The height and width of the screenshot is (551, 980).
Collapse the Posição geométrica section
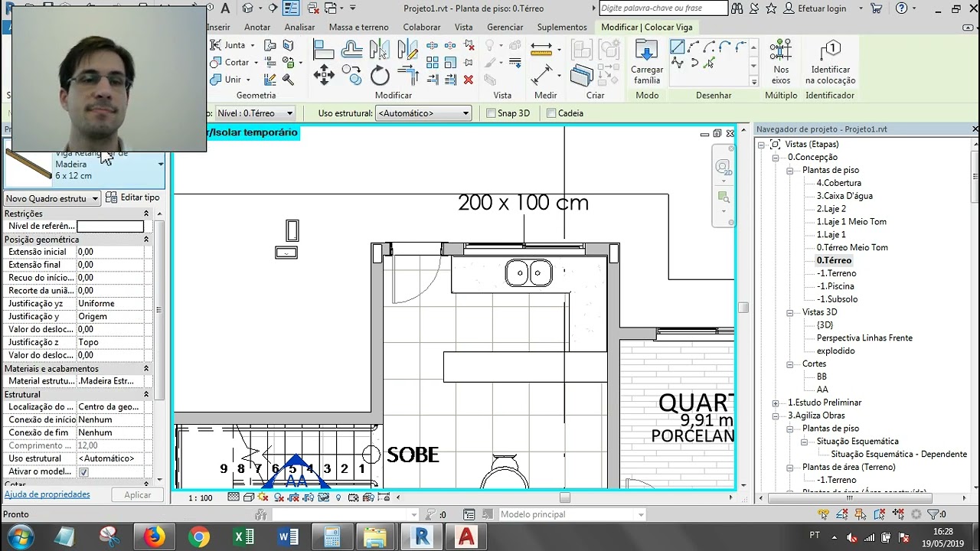click(145, 240)
